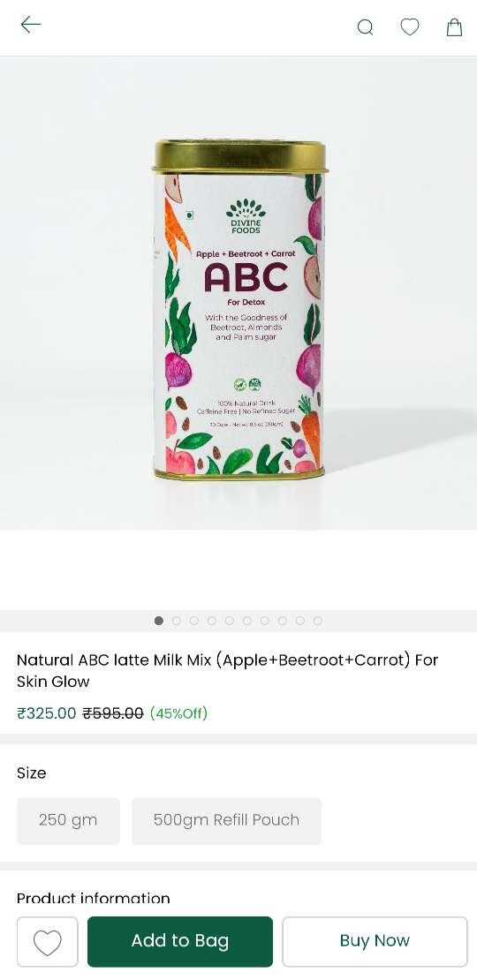Select the fifth image indicator dot
The image size is (477, 980).
pyautogui.click(x=230, y=621)
